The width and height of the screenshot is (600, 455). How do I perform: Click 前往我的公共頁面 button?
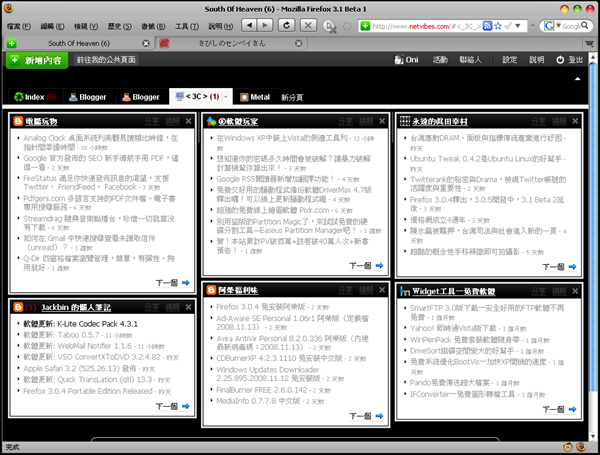pos(106,60)
